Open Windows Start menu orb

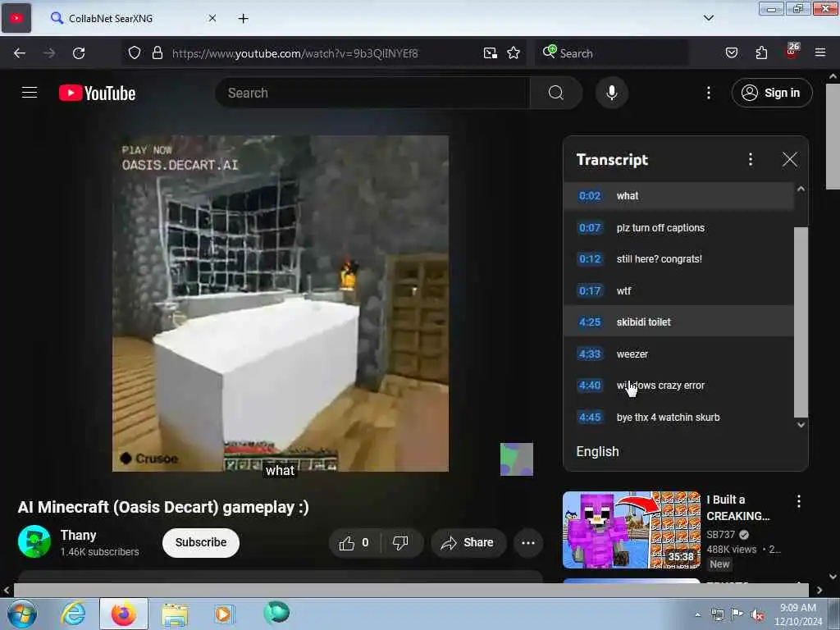pos(22,614)
